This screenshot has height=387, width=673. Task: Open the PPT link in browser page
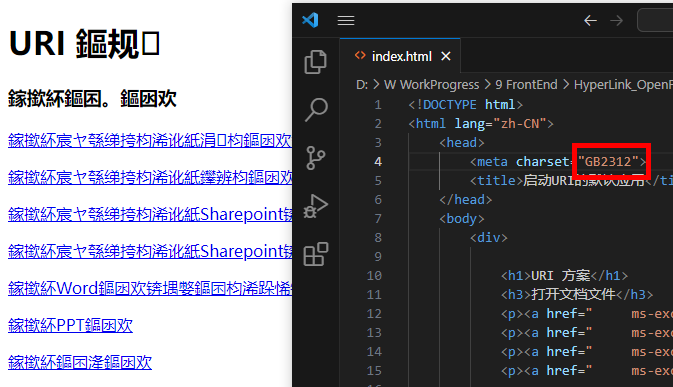[70, 325]
